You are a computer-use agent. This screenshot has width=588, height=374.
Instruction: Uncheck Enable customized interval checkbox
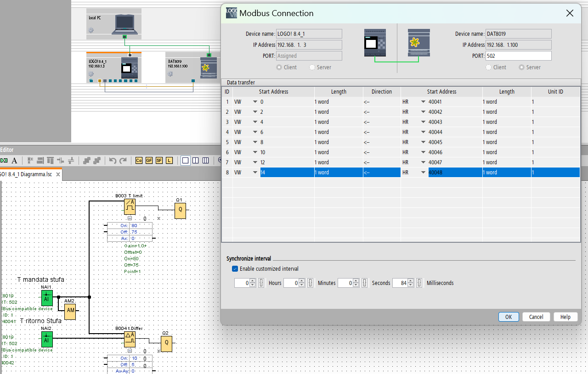(235, 269)
